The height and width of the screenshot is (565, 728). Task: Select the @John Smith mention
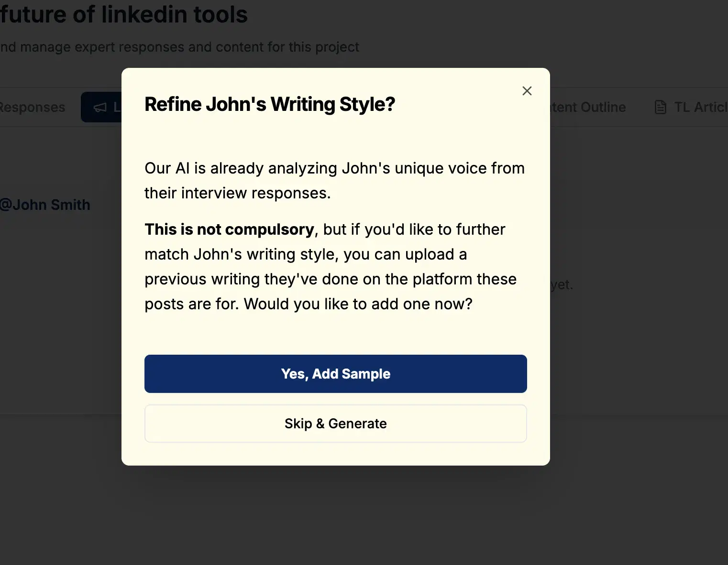point(45,205)
